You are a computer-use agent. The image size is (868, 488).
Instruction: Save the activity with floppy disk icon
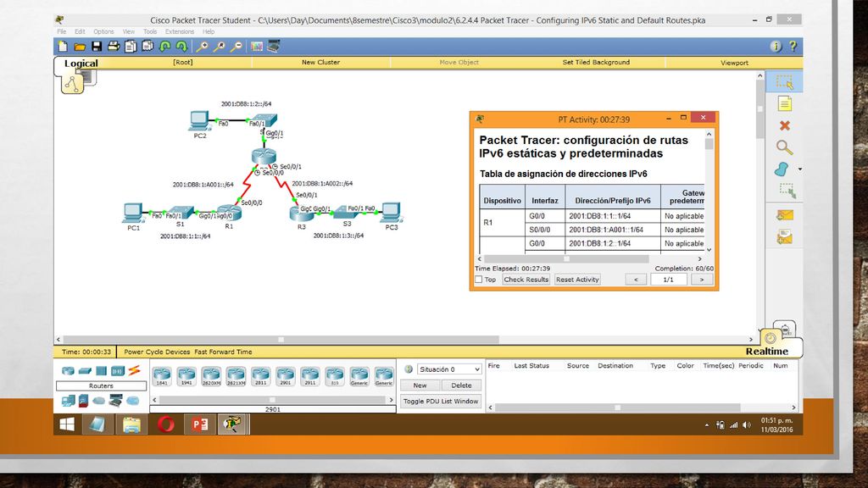click(97, 47)
